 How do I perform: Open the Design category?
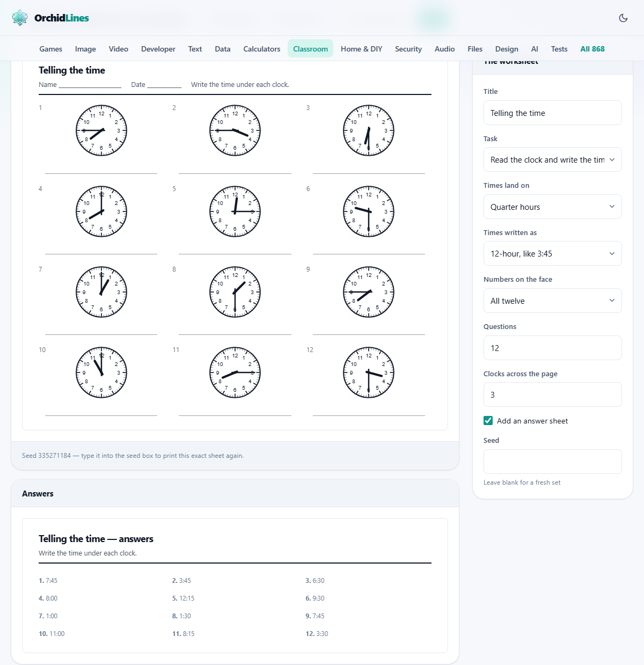pyautogui.click(x=507, y=49)
